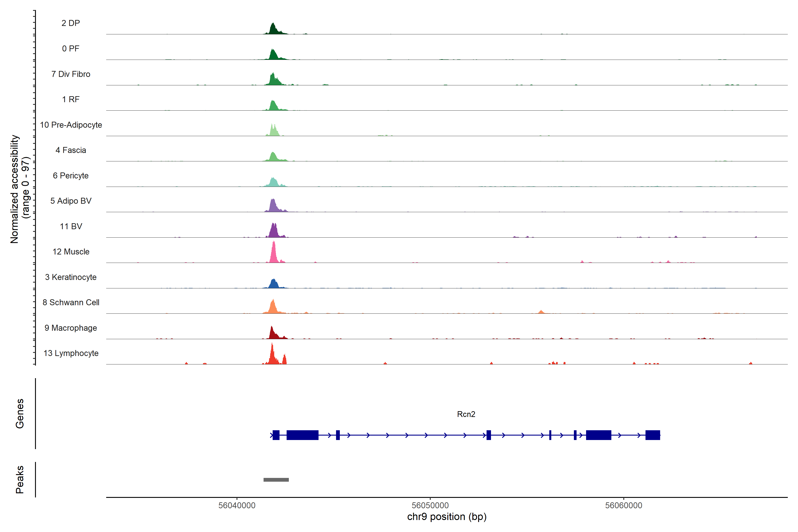Click the 0 PF track label
Viewport: 798px width, 532px height.
pyautogui.click(x=70, y=49)
